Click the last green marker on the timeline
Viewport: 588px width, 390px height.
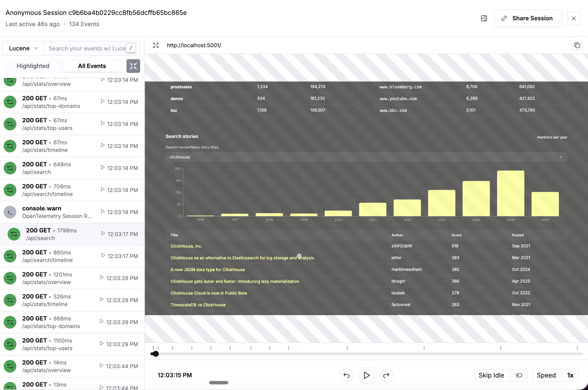[577, 348]
